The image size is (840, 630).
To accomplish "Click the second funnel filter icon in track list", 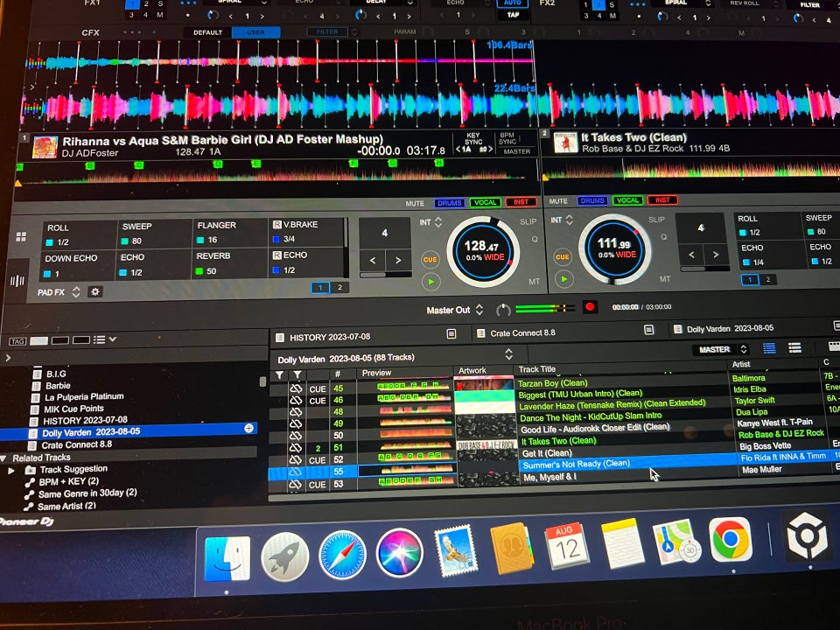I will (297, 375).
